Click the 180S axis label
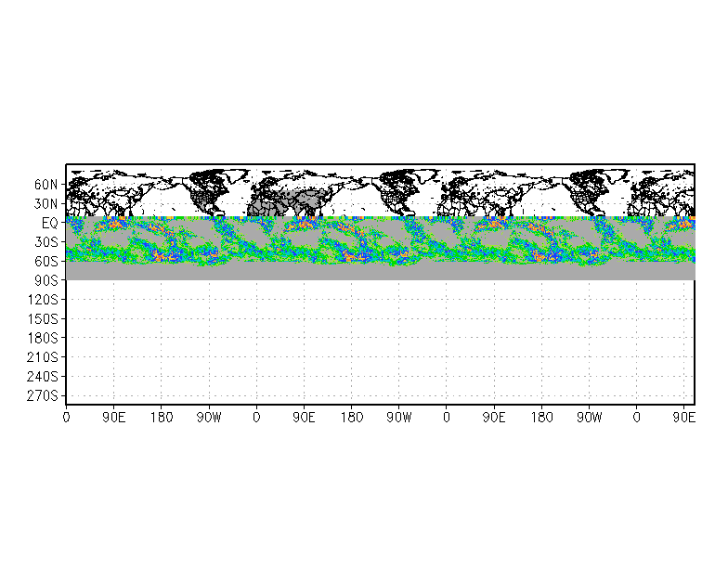This screenshot has width=728, height=568. (x=43, y=338)
